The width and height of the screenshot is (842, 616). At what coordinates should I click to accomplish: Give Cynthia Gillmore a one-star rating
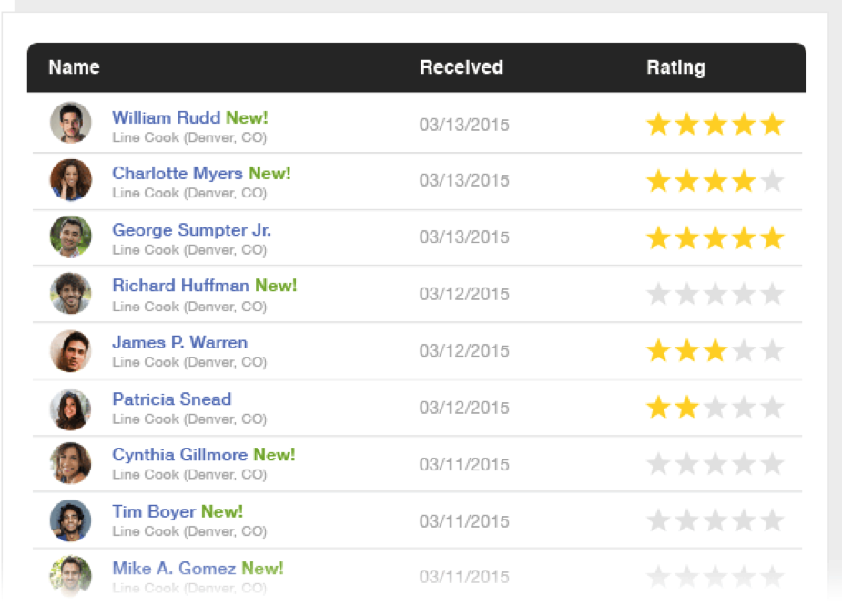click(658, 464)
